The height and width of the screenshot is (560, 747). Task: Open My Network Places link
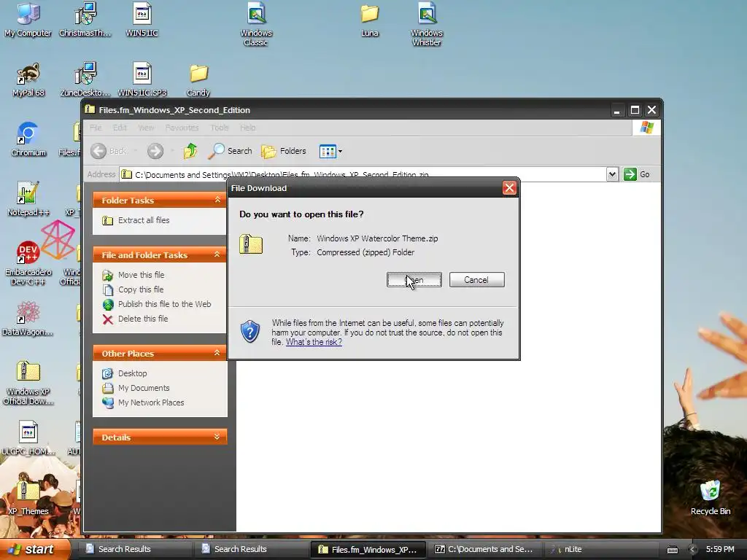click(x=151, y=402)
